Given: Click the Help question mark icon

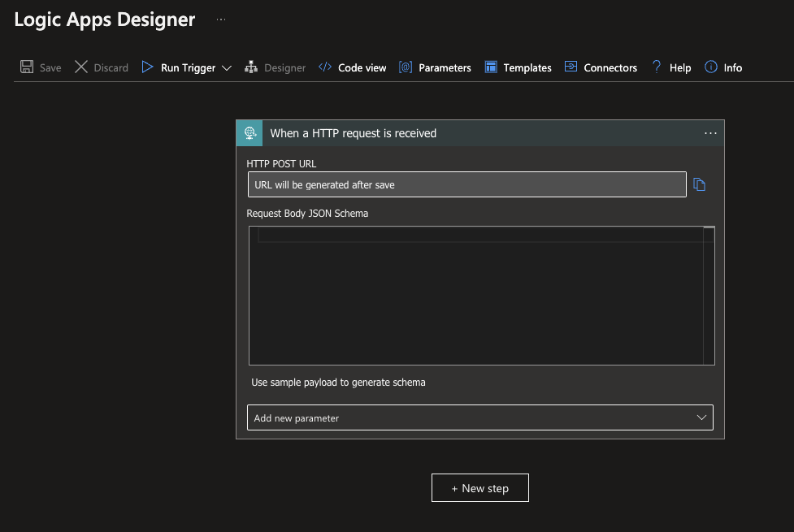Looking at the screenshot, I should click(657, 67).
